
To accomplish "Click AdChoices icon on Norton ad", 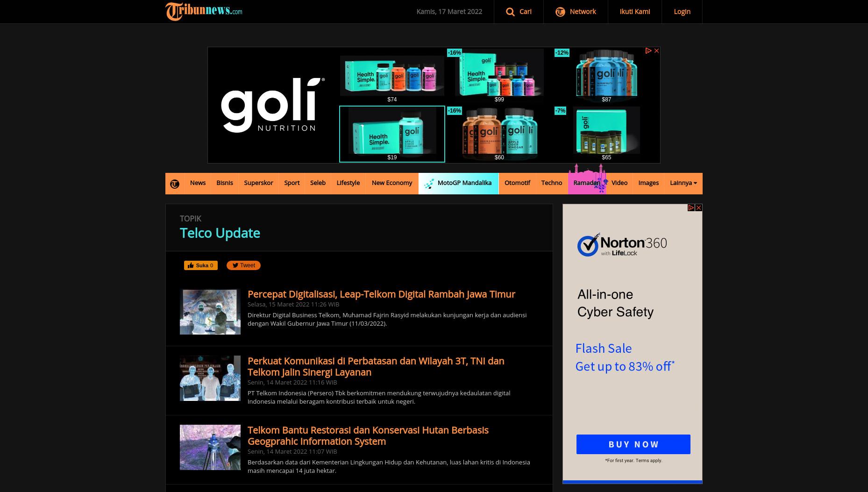I will (691, 208).
